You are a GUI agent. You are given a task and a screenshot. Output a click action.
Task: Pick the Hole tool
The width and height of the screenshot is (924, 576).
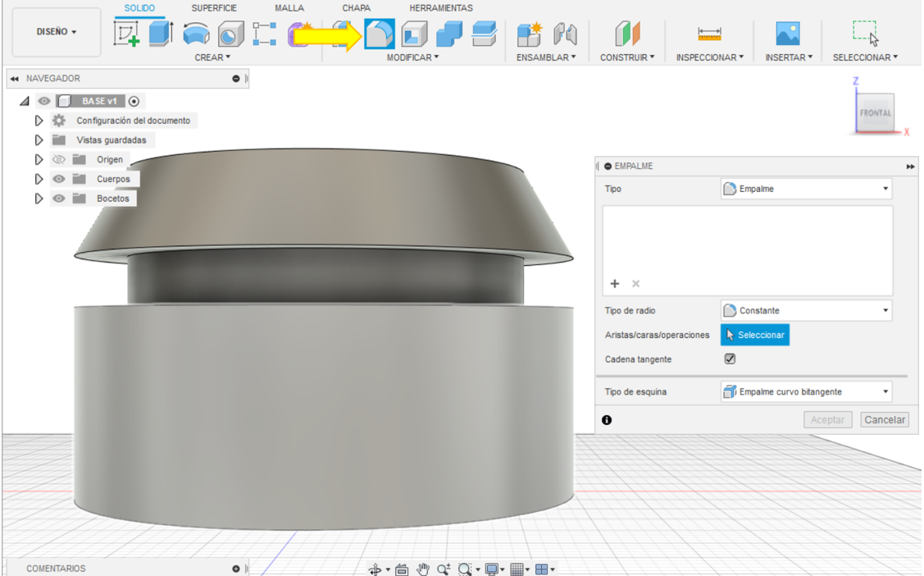pyautogui.click(x=230, y=34)
